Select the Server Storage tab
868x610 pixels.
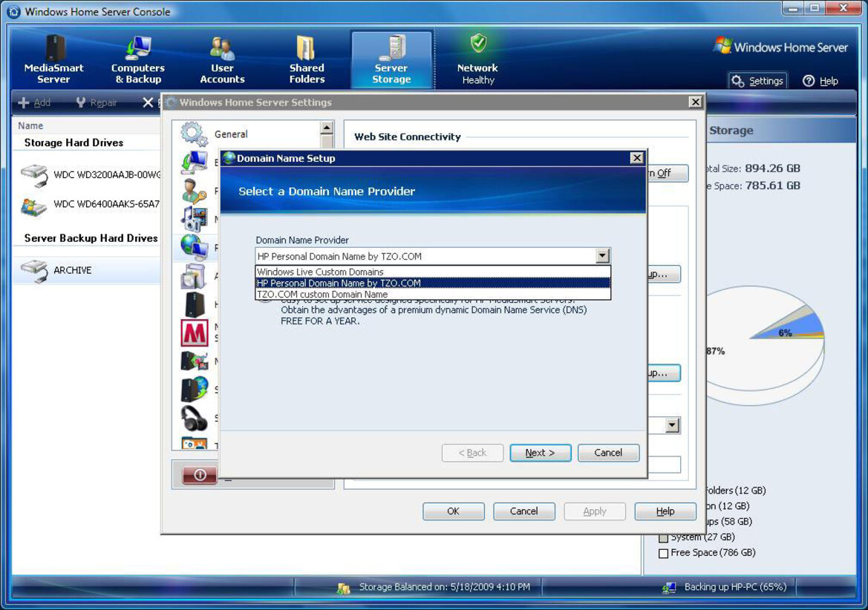click(391, 59)
